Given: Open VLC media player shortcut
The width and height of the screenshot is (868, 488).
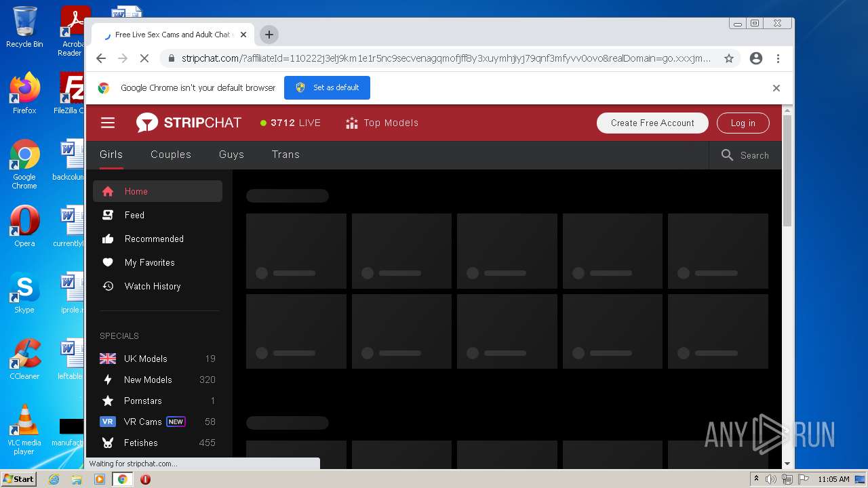Looking at the screenshot, I should (x=24, y=429).
